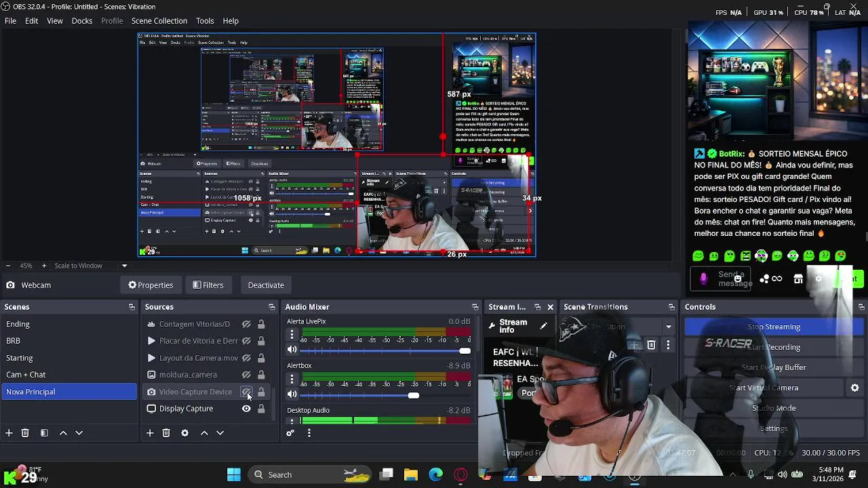Add a new source with plus icon

150,432
